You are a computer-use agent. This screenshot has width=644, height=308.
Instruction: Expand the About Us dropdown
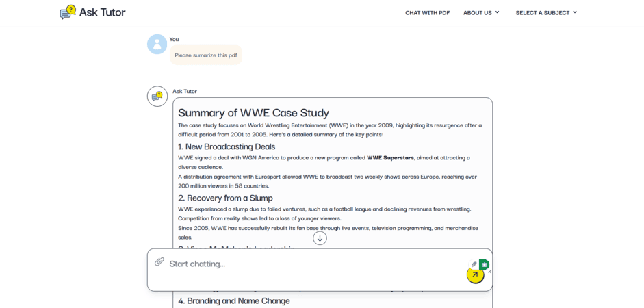click(481, 12)
